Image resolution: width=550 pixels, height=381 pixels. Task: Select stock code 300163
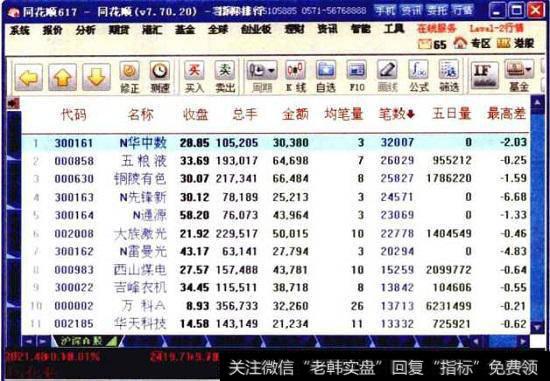pyautogui.click(x=74, y=198)
